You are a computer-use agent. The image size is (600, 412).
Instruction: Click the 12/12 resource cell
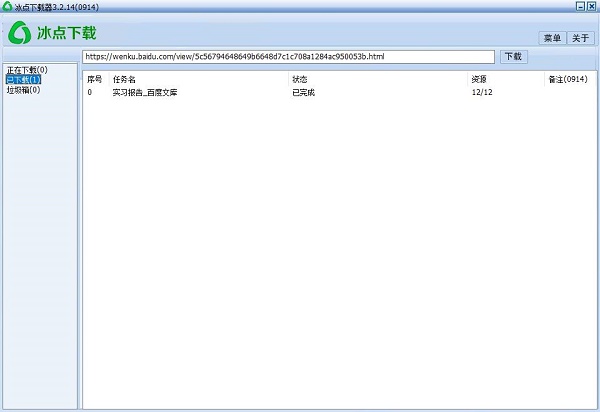[x=482, y=92]
